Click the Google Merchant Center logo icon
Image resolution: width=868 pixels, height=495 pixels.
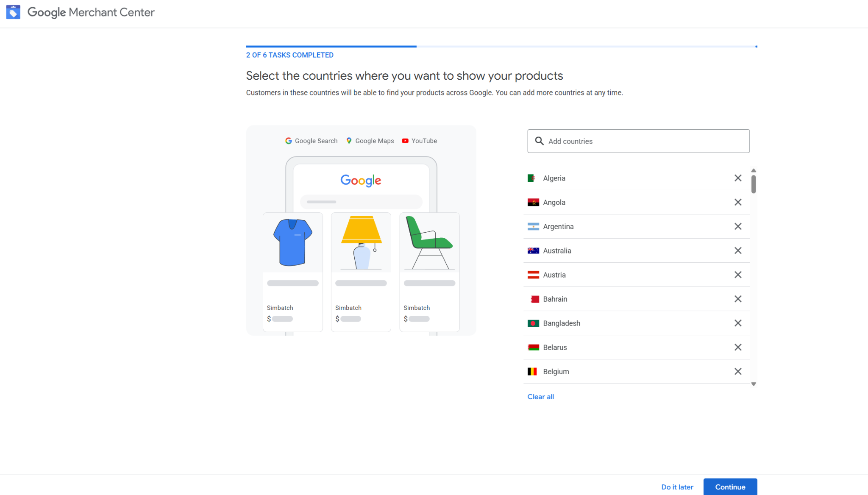pos(13,12)
